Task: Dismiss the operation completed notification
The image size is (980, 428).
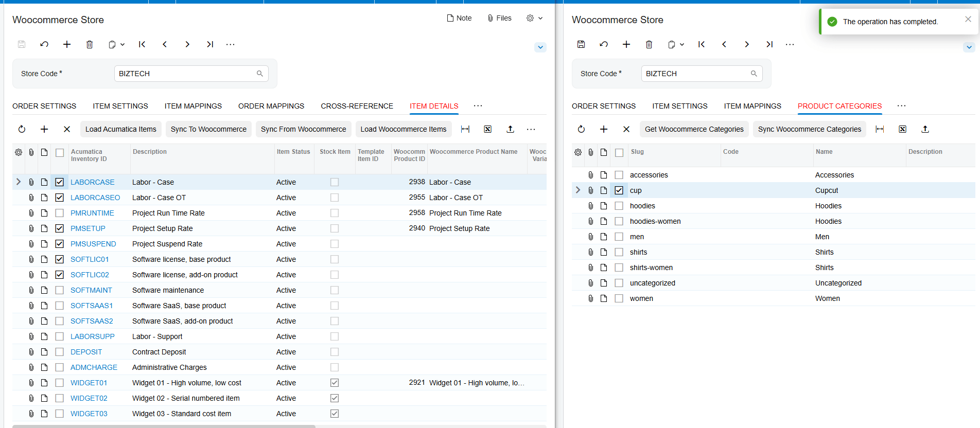Action: [x=968, y=19]
